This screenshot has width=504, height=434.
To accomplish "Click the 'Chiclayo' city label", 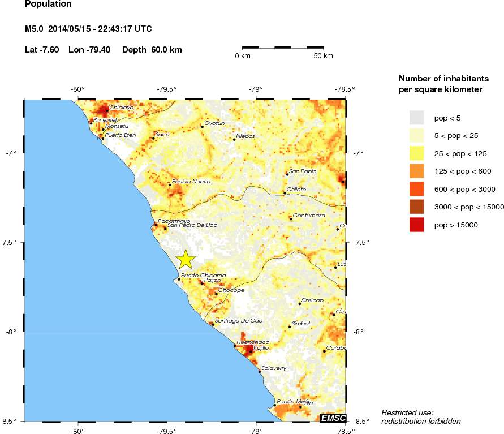I will 122,108.
